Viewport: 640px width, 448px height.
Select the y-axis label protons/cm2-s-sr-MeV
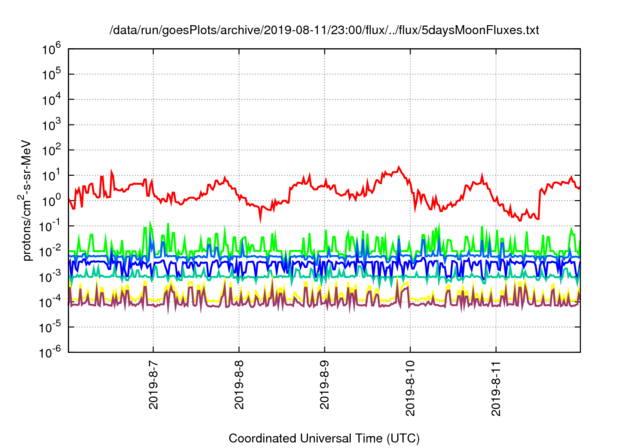[x=25, y=200]
